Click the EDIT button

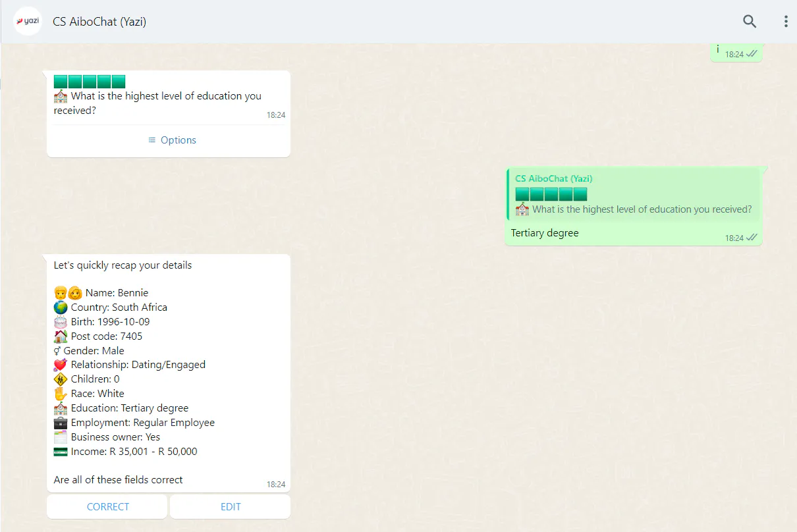pyautogui.click(x=231, y=506)
